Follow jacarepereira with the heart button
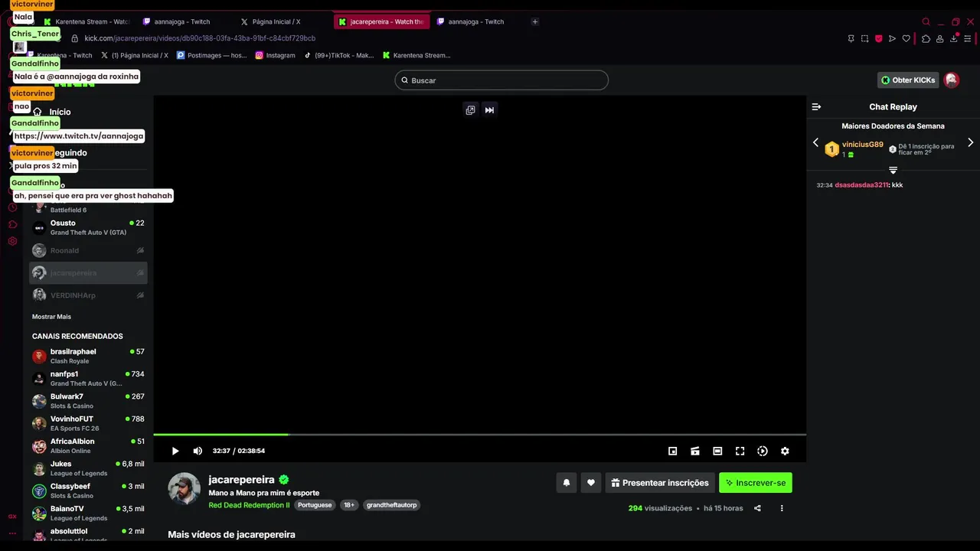This screenshot has width=980, height=551. click(x=590, y=483)
